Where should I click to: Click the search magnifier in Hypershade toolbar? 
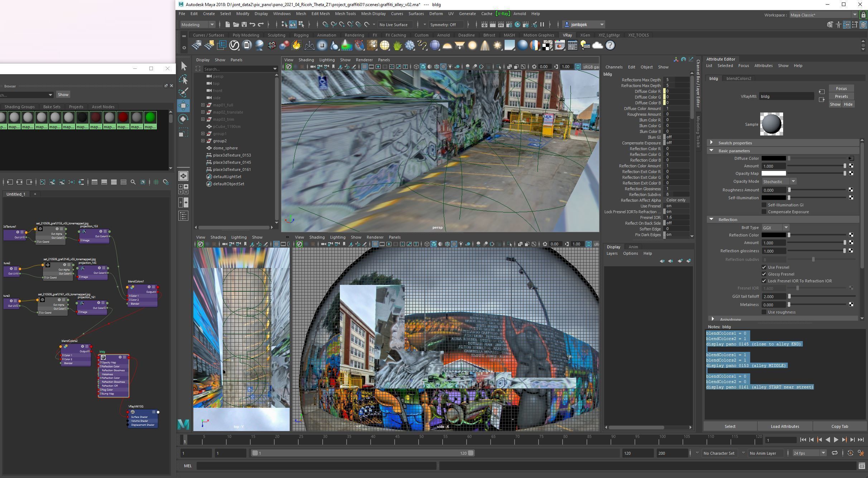click(133, 182)
